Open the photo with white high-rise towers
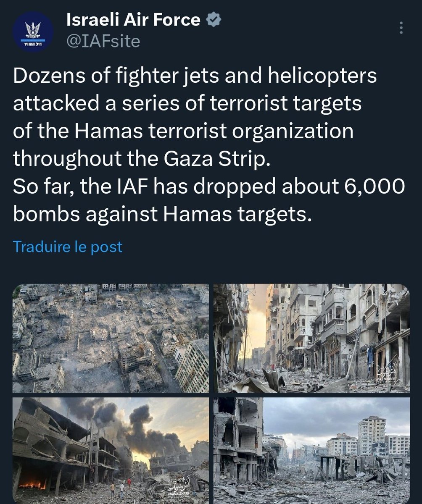The height and width of the screenshot is (504, 422). point(311,450)
